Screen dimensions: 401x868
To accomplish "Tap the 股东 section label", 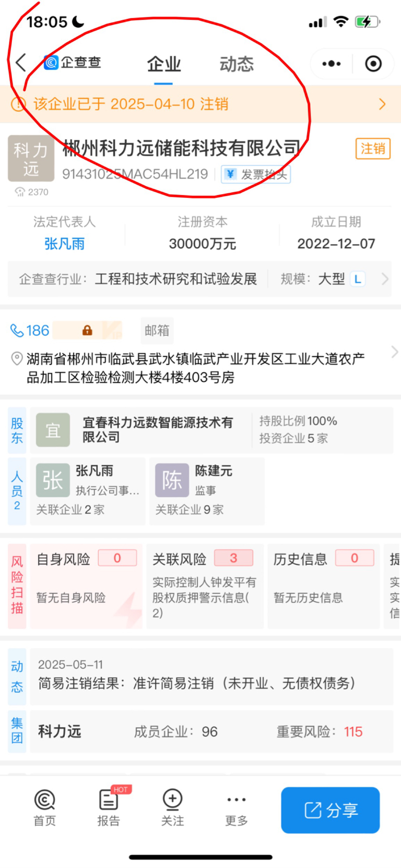I will 17,430.
